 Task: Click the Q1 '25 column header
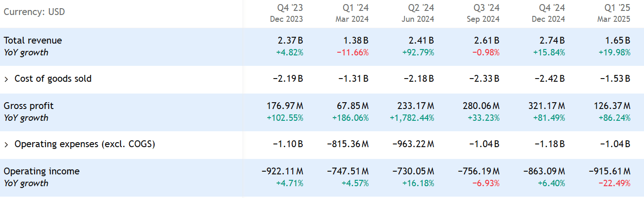[x=617, y=13]
